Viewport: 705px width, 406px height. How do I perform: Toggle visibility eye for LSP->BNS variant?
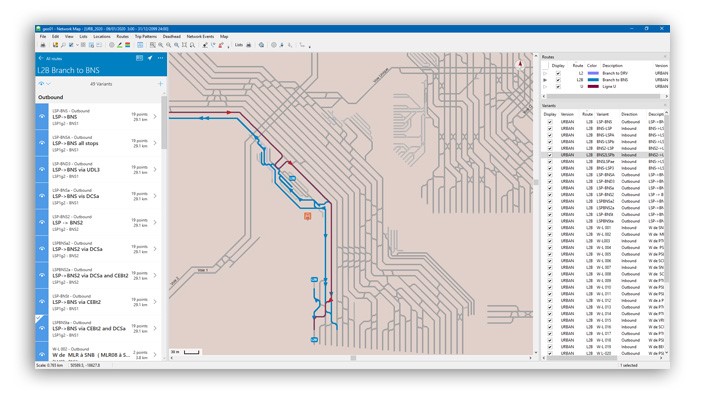pyautogui.click(x=42, y=116)
